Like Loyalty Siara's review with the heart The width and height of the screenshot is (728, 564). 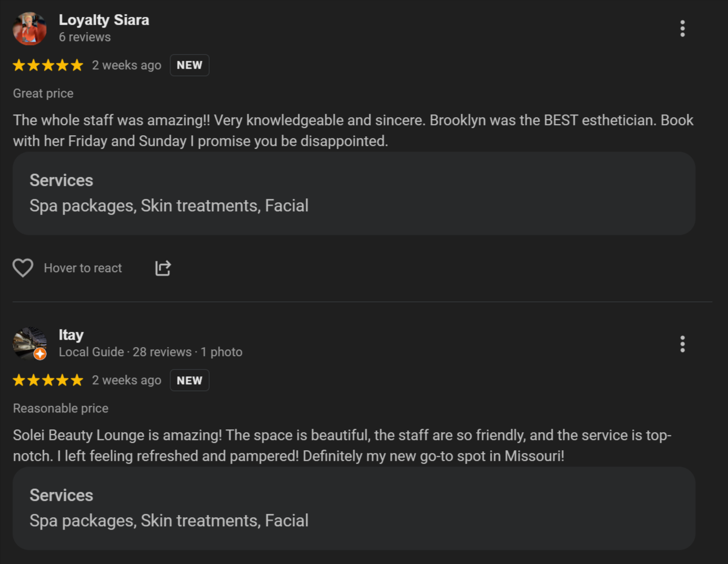pos(23,268)
